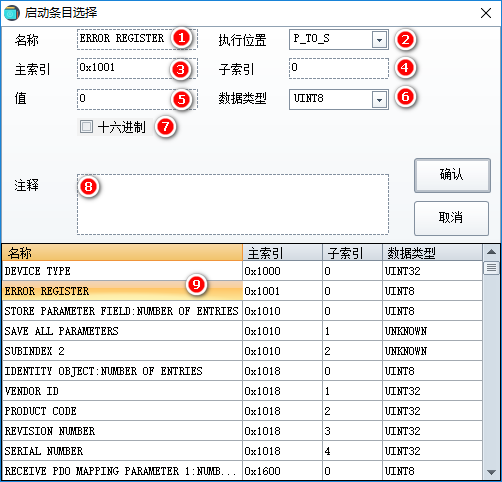
Task: Select the DEVICE TYPE row
Action: click(242, 271)
